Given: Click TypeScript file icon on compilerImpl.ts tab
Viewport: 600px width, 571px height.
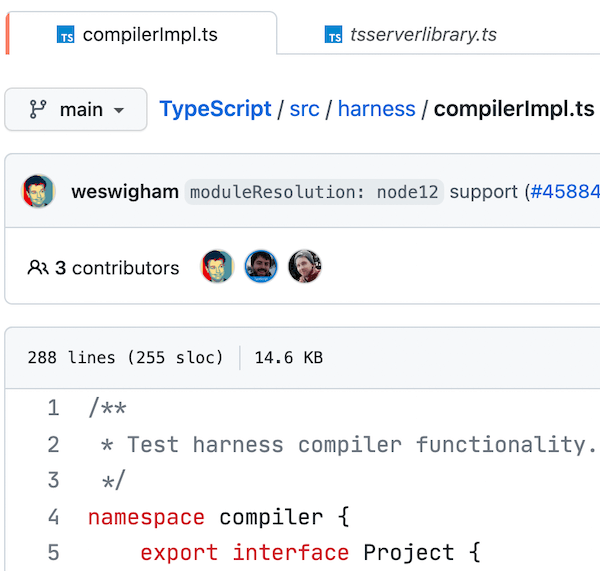Looking at the screenshot, I should pos(67,36).
